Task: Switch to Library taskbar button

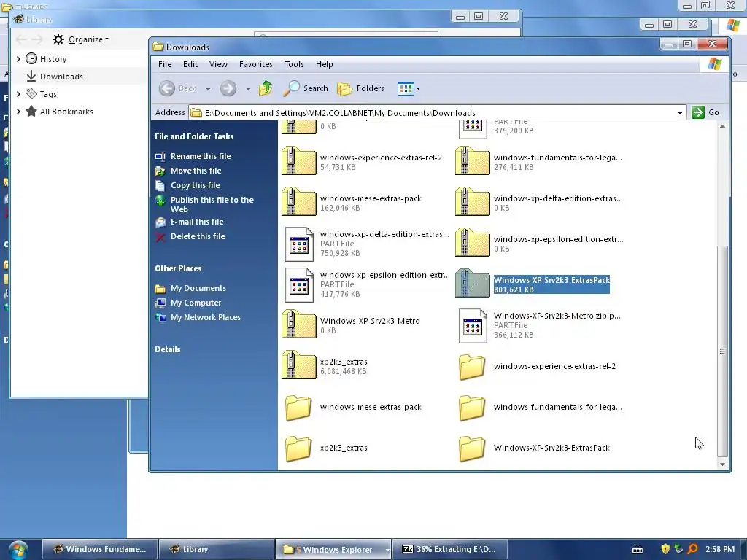Action: coord(216,549)
